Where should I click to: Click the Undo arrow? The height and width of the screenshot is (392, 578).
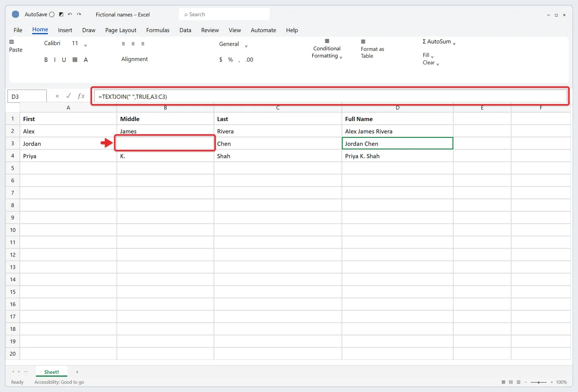pyautogui.click(x=70, y=14)
